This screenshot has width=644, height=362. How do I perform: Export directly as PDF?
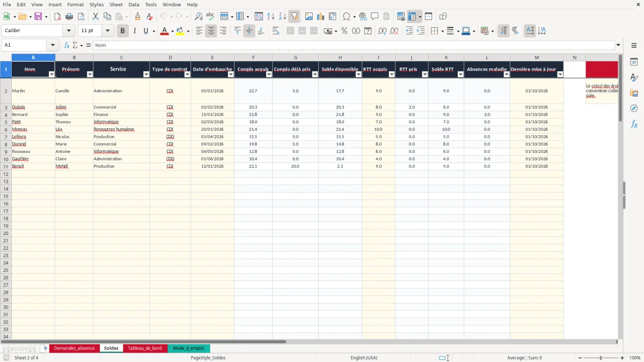tap(57, 17)
